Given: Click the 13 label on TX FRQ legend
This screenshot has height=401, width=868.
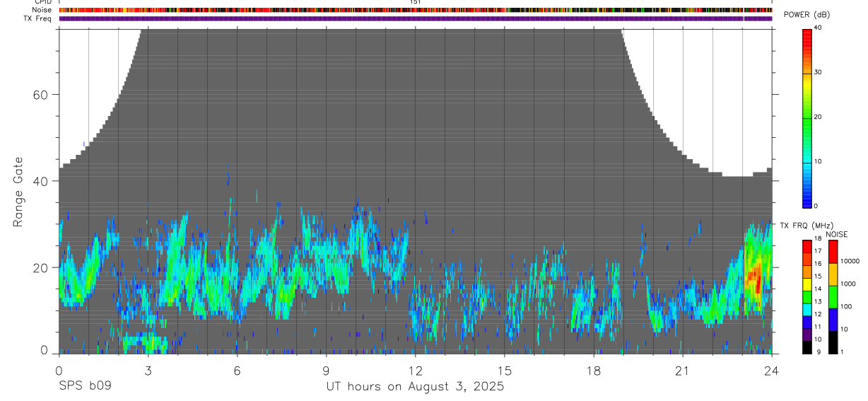Looking at the screenshot, I should pyautogui.click(x=818, y=302).
